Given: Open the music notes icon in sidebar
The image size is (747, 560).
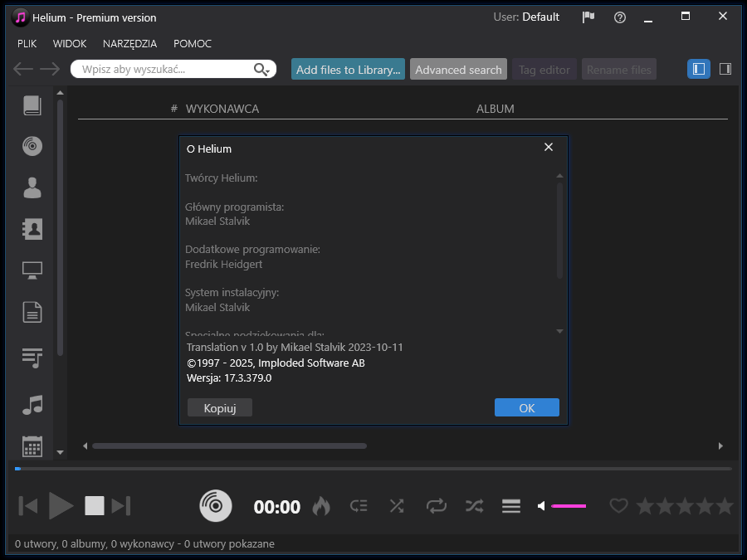Looking at the screenshot, I should 32,405.
